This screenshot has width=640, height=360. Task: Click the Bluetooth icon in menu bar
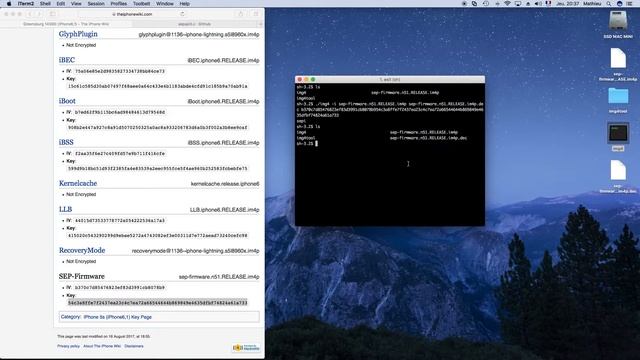click(497, 4)
